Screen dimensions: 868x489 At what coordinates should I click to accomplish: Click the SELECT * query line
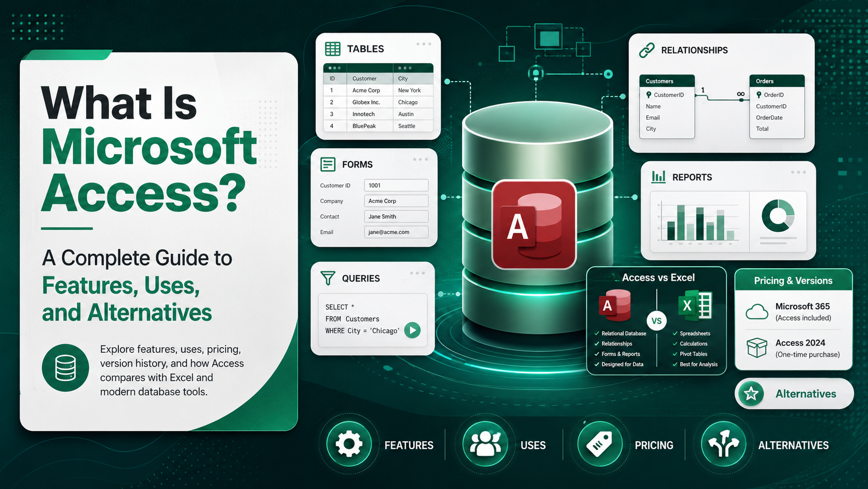click(340, 307)
